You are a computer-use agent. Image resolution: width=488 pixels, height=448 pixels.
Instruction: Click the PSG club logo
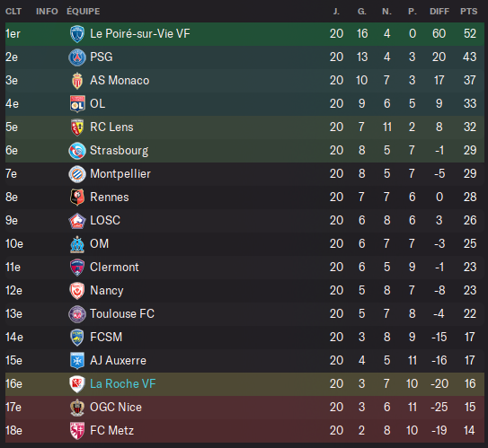point(77,57)
